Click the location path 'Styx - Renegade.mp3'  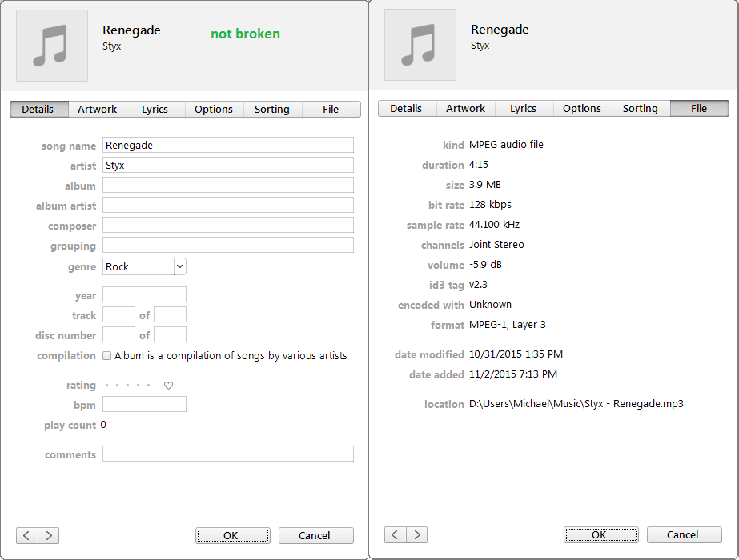[634, 404]
